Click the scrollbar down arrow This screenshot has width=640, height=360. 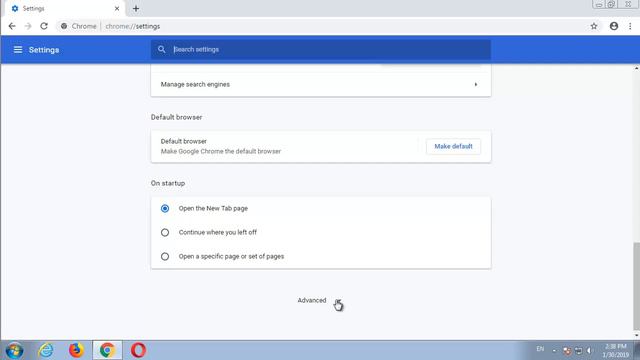click(x=636, y=336)
